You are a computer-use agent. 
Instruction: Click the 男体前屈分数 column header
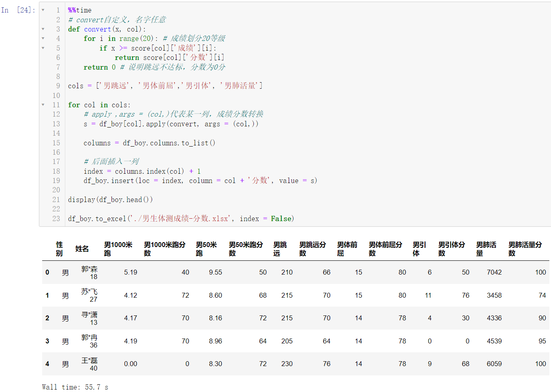(x=385, y=249)
